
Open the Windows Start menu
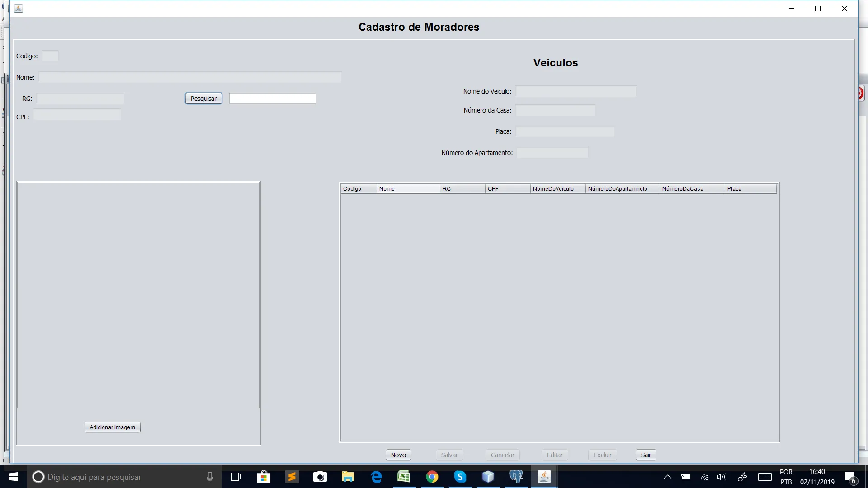point(14,477)
